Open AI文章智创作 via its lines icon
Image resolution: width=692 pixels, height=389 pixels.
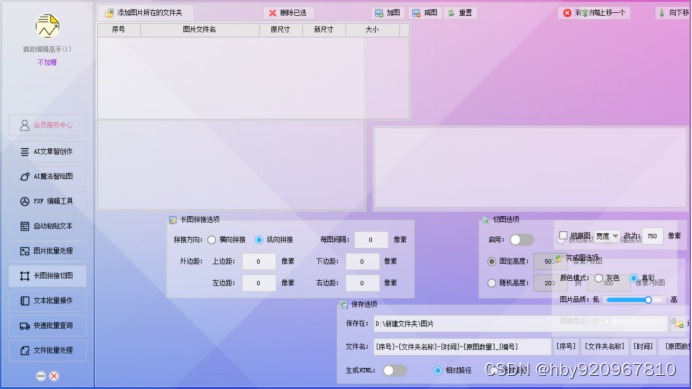click(x=24, y=152)
